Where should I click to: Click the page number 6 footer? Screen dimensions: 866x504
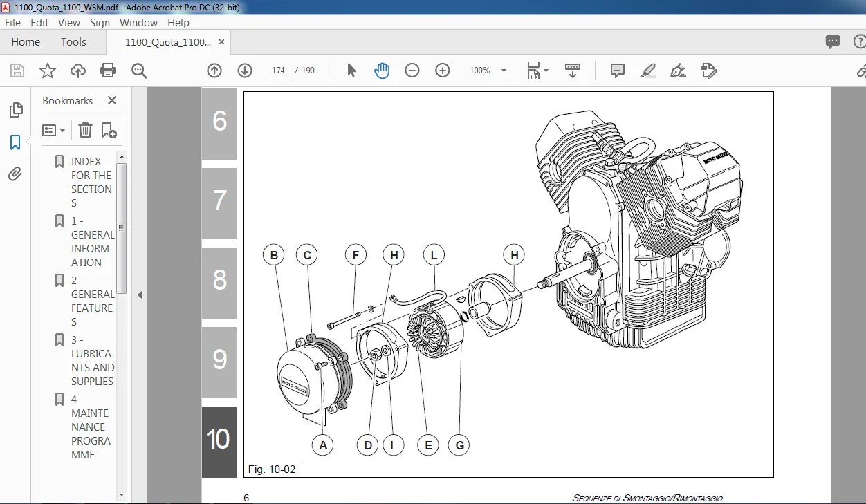247,498
